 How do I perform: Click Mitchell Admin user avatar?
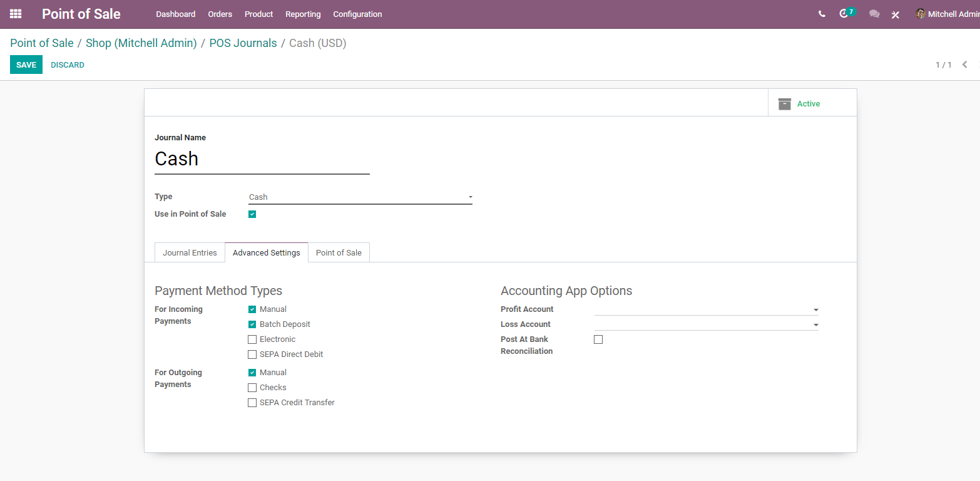click(921, 14)
